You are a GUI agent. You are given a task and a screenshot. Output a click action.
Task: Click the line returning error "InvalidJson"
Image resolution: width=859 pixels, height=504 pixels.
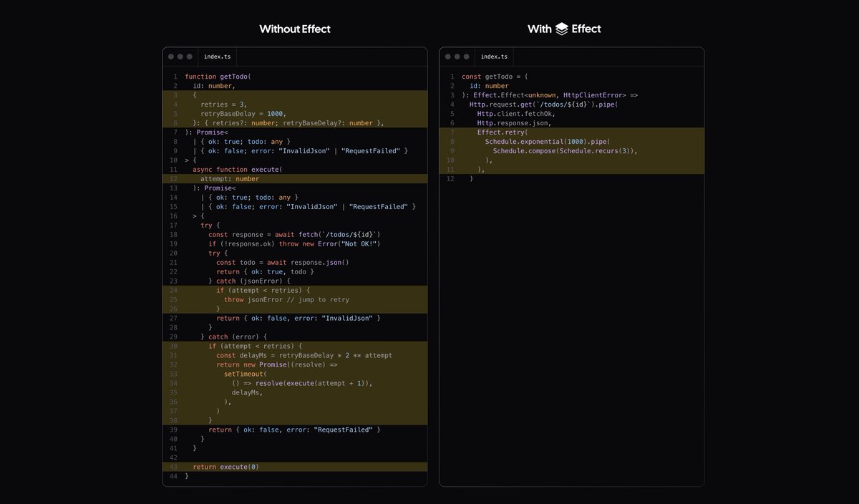(x=299, y=319)
